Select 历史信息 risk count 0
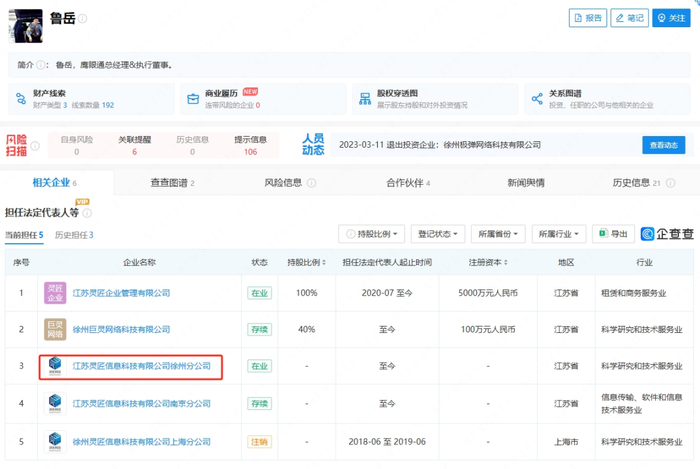Viewport: 700px width, 469px height. coord(192,152)
